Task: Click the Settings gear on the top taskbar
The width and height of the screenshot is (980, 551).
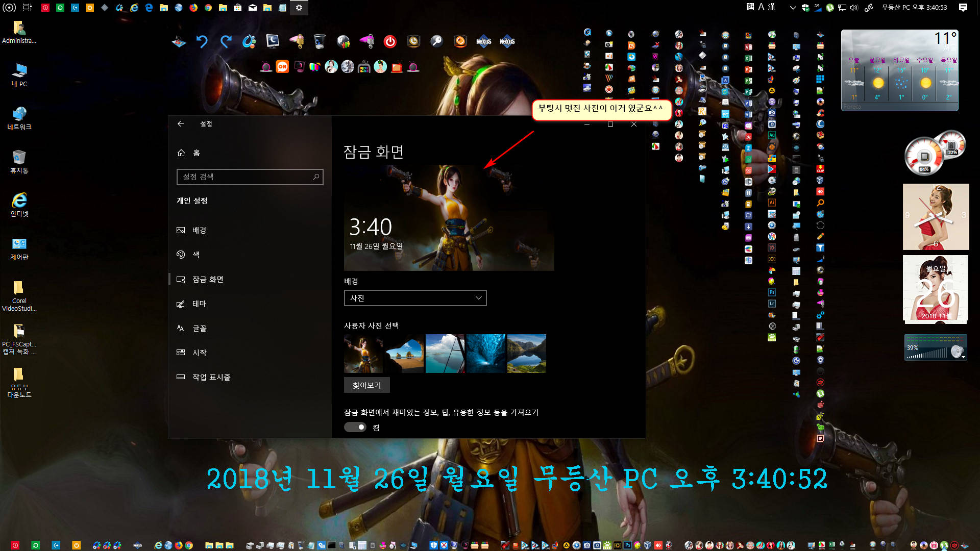Action: pyautogui.click(x=299, y=8)
